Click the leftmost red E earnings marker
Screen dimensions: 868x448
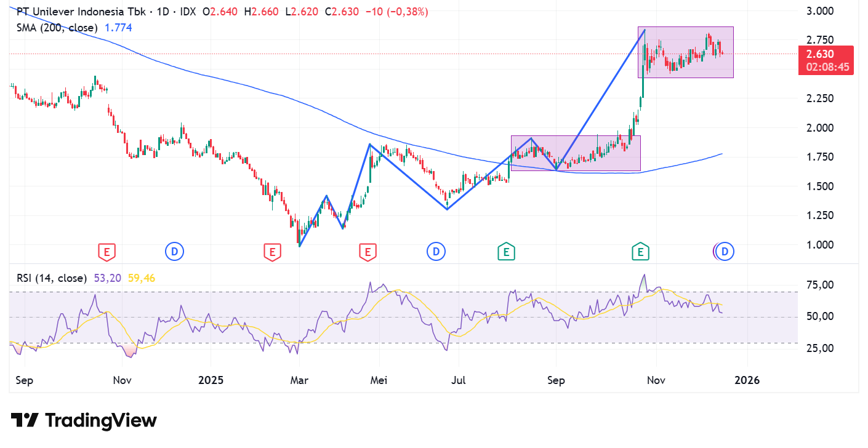point(106,251)
